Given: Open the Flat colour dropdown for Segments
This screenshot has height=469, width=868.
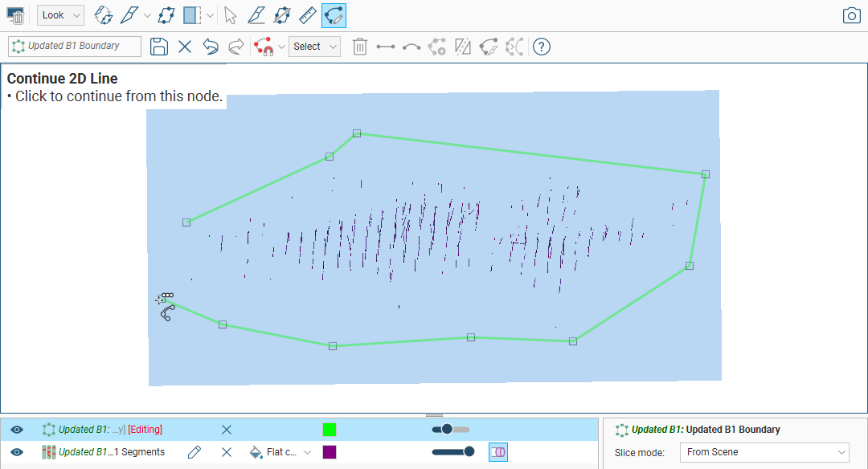Looking at the screenshot, I should pos(281,452).
